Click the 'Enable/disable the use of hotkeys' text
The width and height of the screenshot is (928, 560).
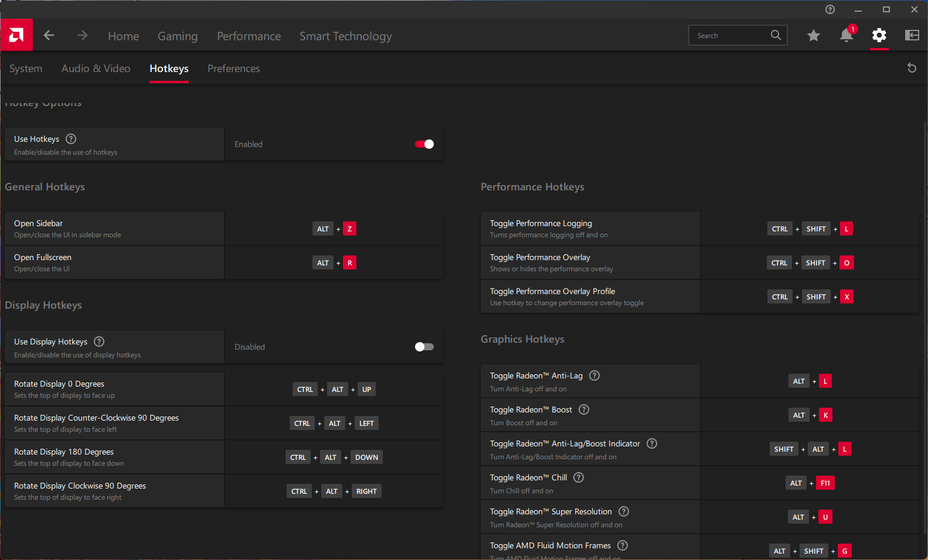coord(66,152)
